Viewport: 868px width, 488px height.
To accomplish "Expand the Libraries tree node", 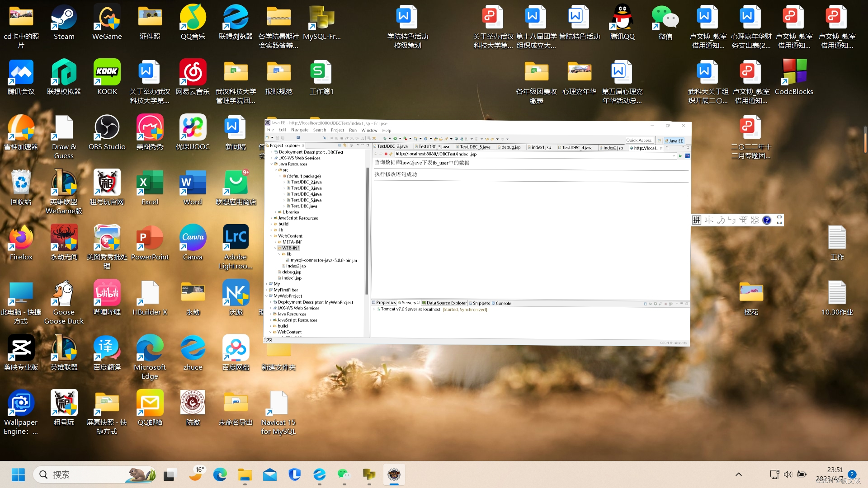I will [x=276, y=212].
